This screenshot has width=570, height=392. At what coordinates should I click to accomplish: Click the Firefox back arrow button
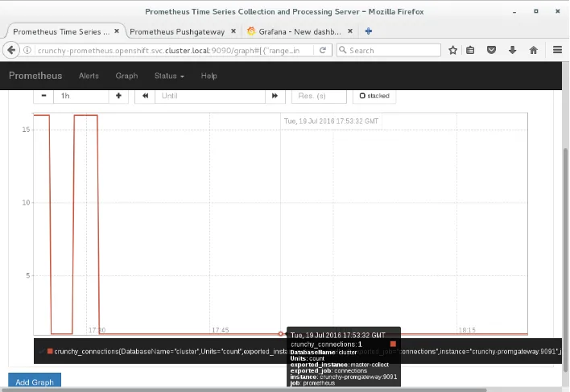[12, 50]
